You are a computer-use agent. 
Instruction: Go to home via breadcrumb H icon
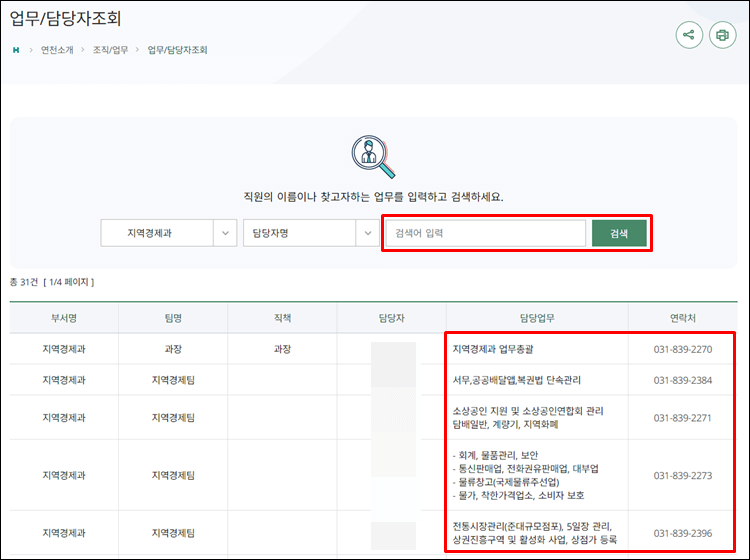[x=16, y=50]
